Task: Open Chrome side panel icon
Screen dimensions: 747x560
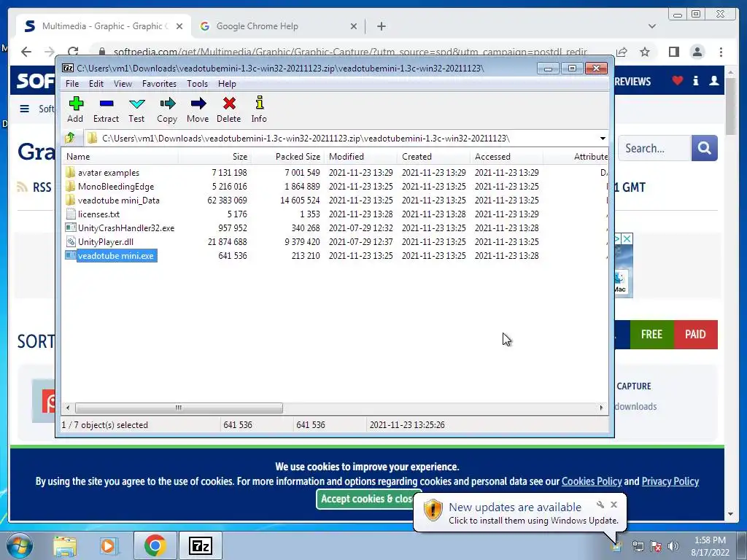Action: (673, 52)
